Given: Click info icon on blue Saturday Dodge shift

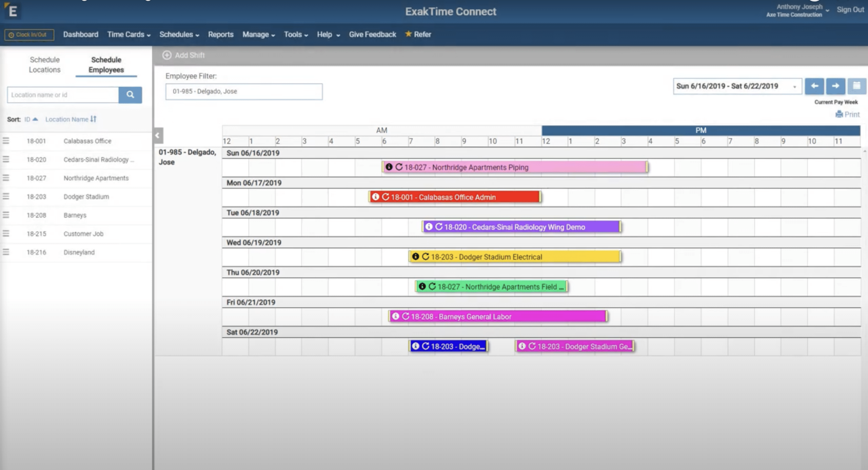Looking at the screenshot, I should [416, 346].
